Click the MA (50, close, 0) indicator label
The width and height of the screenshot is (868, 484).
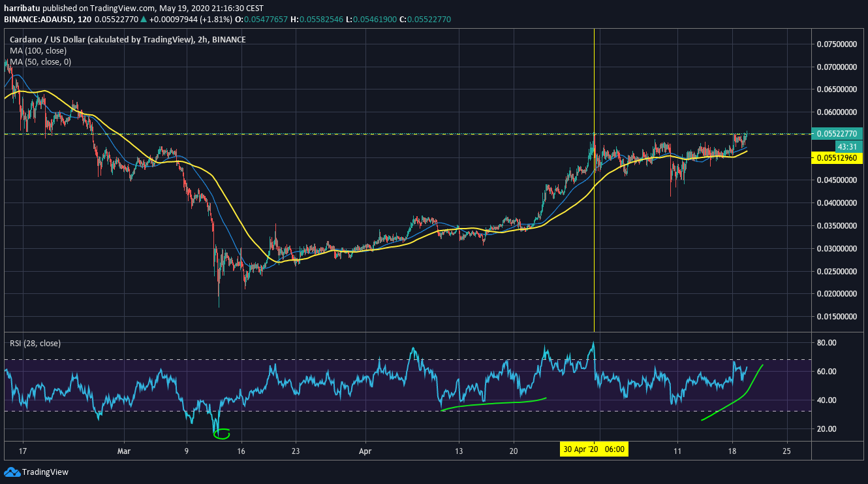[40, 61]
